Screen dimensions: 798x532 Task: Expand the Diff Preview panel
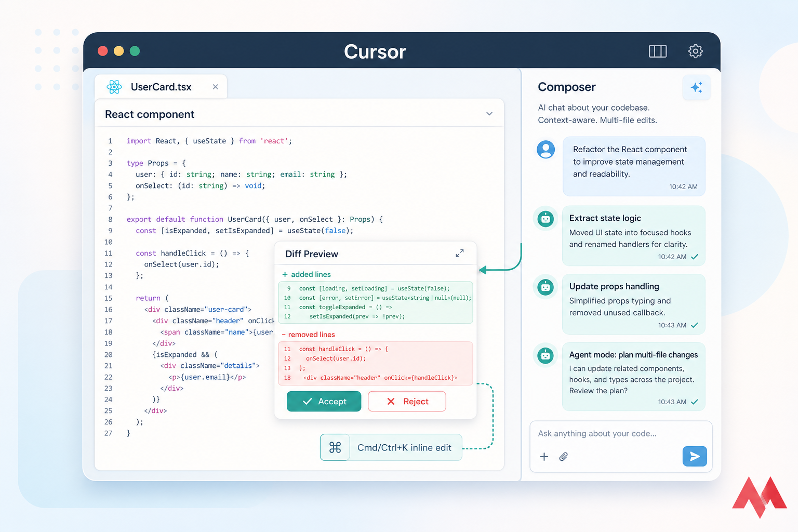460,254
